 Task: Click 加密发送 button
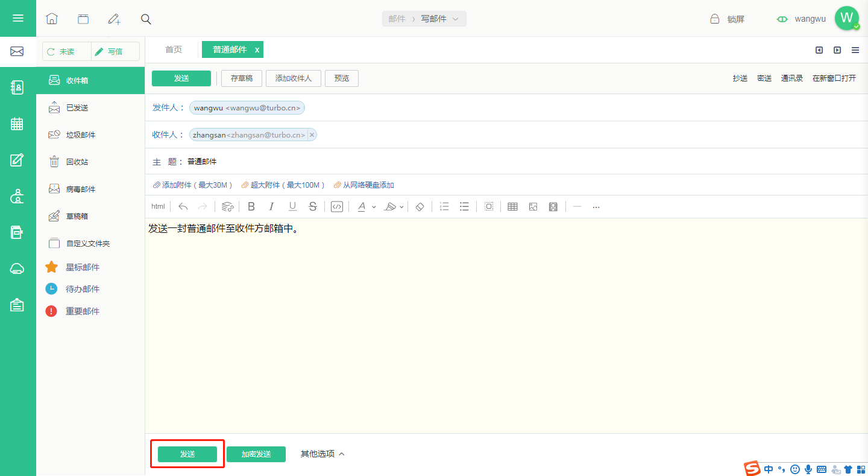(x=256, y=454)
